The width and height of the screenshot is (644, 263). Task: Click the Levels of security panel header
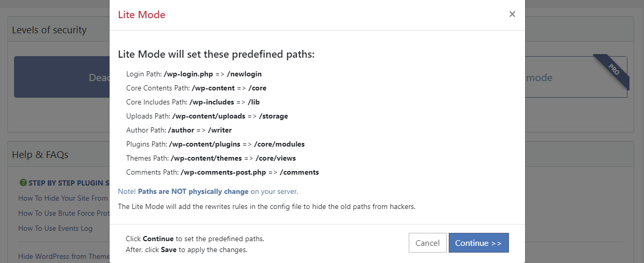point(49,30)
